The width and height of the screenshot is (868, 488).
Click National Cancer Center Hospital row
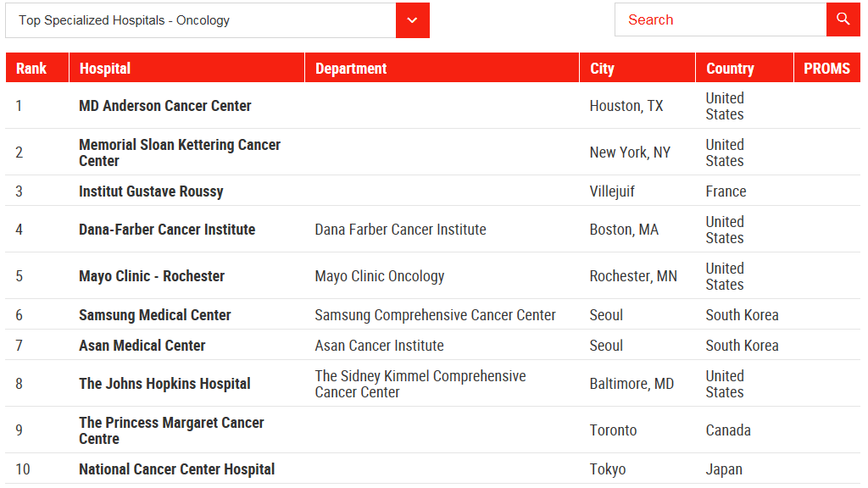[177, 469]
